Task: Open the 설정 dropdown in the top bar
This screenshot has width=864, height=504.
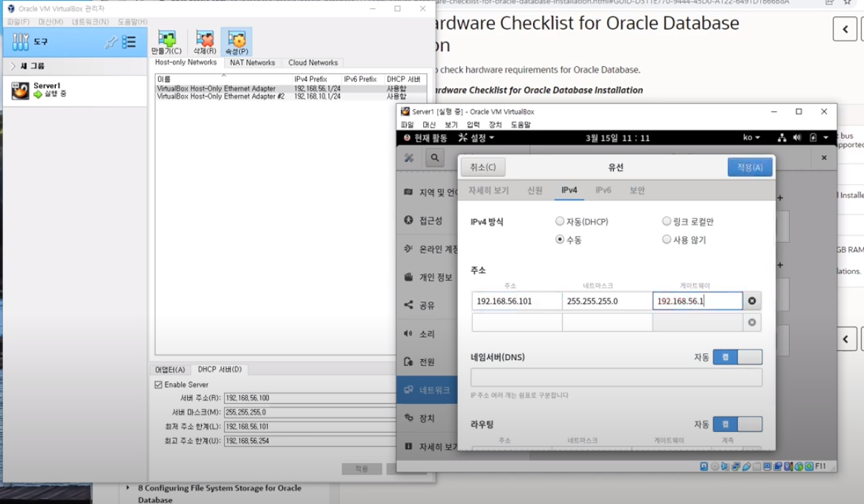Action: pyautogui.click(x=477, y=138)
